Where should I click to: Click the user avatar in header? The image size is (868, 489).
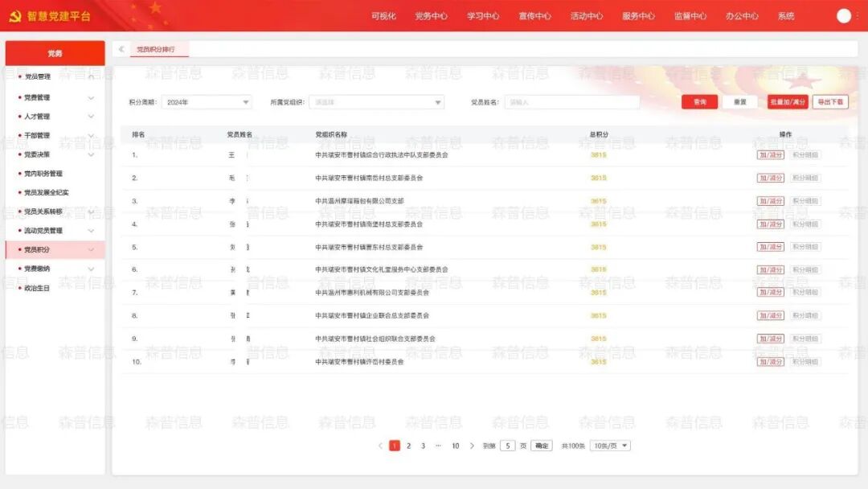pyautogui.click(x=843, y=16)
